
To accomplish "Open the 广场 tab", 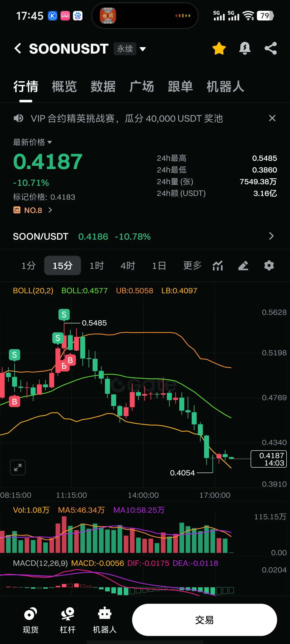I will 142,86.
